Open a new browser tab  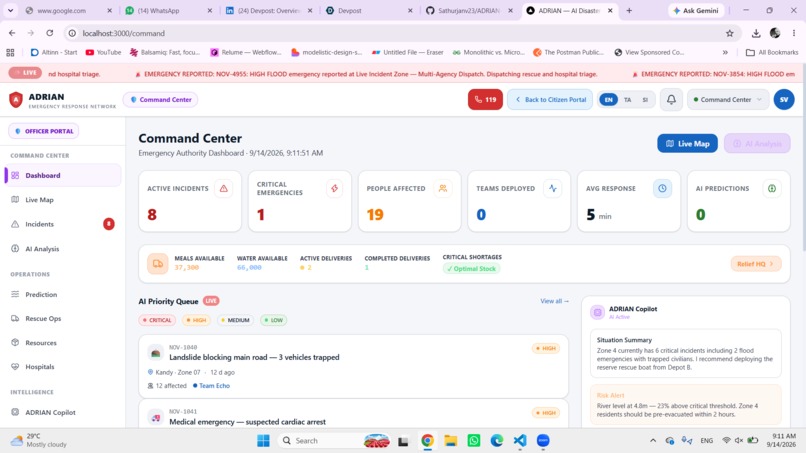(x=629, y=10)
